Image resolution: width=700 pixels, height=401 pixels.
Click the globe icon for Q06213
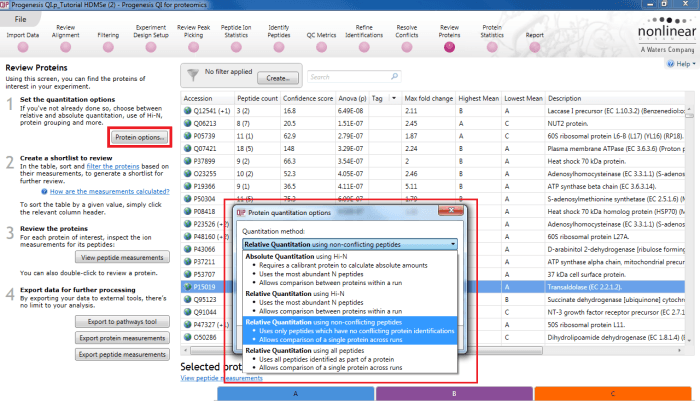pyautogui.click(x=188, y=123)
